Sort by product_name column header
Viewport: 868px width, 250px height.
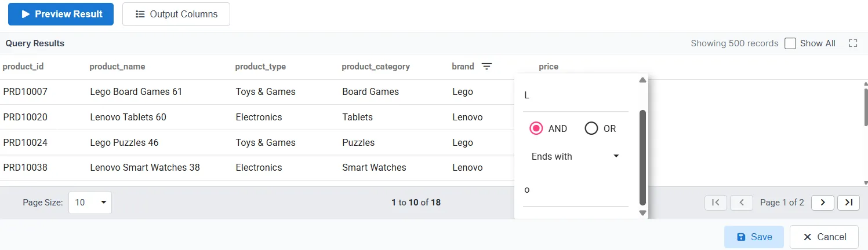point(117,67)
